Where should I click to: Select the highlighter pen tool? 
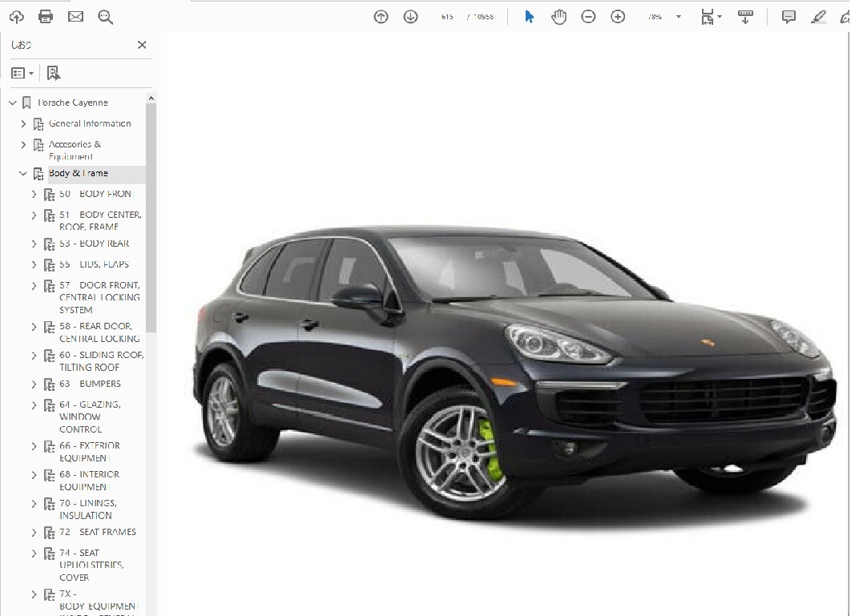tap(818, 17)
